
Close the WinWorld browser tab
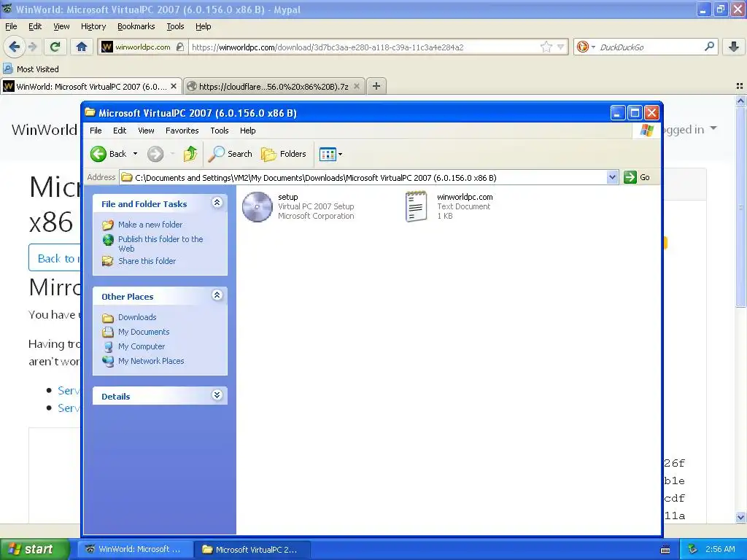174,86
